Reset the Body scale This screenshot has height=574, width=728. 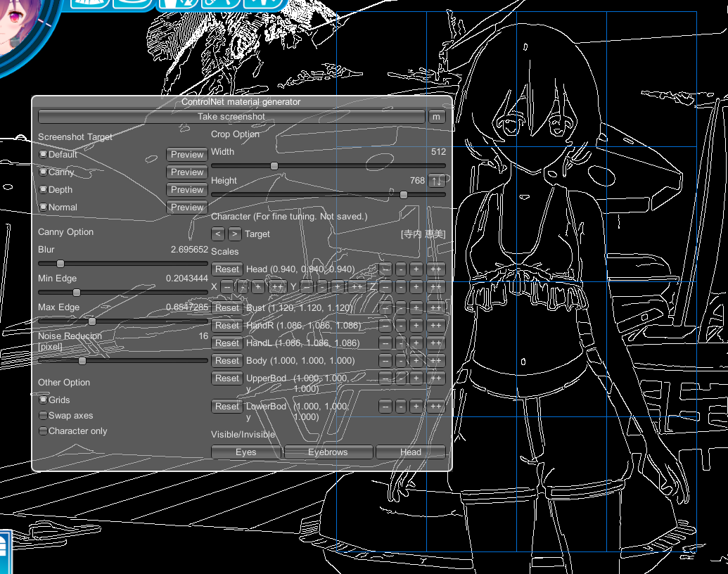click(227, 361)
